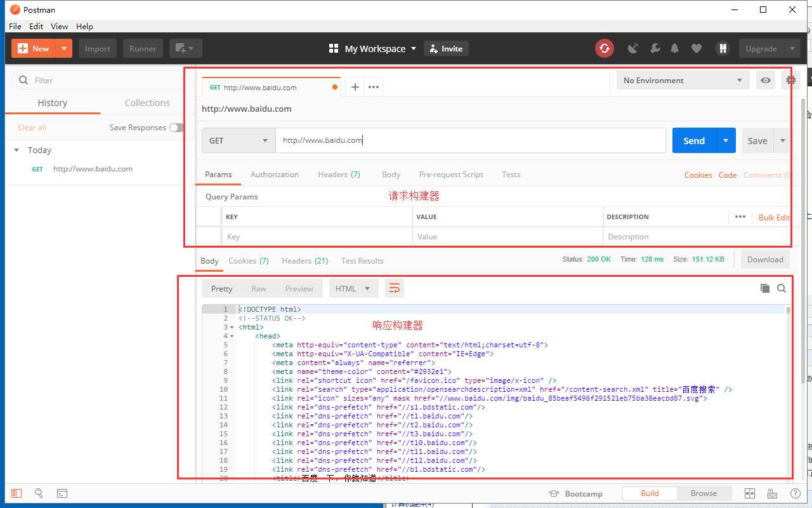This screenshot has width=812, height=508.
Task: Open the Bulk Edit link
Action: (x=774, y=217)
